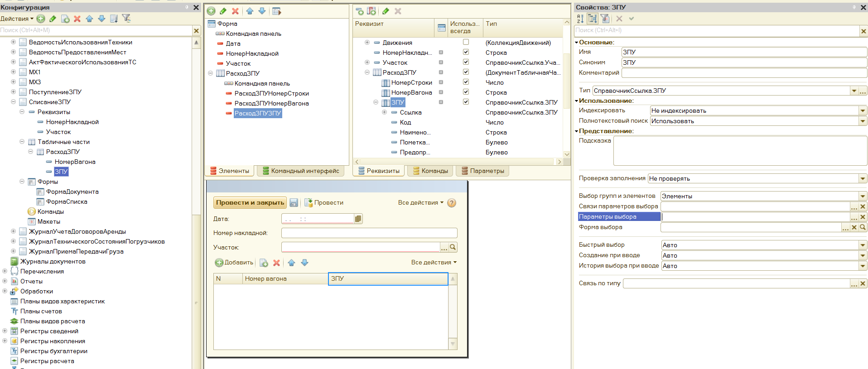This screenshot has height=369, width=868.
Task: Click the calendar icon next to Дата field
Action: tap(358, 219)
